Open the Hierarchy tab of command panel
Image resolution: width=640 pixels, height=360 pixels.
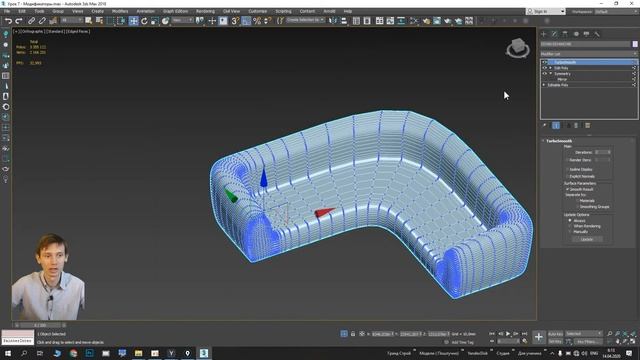coord(565,34)
